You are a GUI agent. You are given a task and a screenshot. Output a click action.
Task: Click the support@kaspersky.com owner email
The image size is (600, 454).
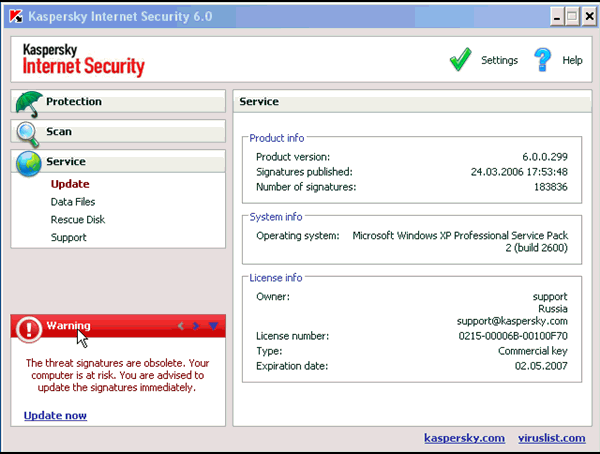coord(512,321)
